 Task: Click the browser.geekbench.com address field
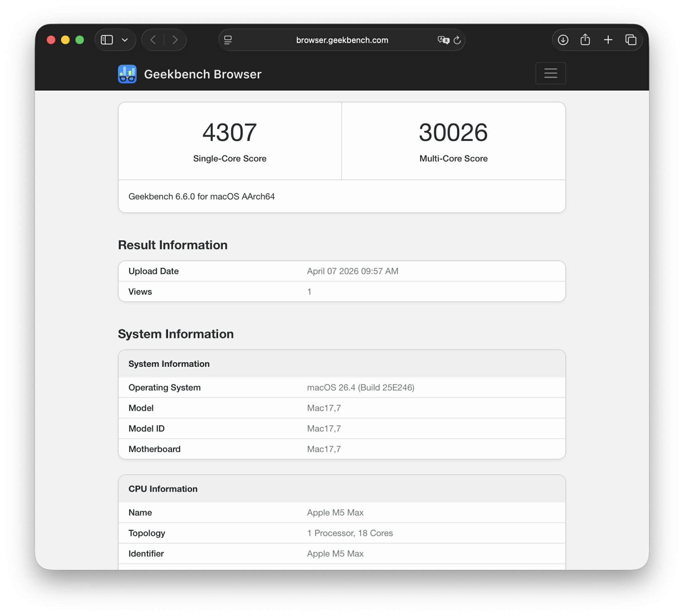click(342, 40)
